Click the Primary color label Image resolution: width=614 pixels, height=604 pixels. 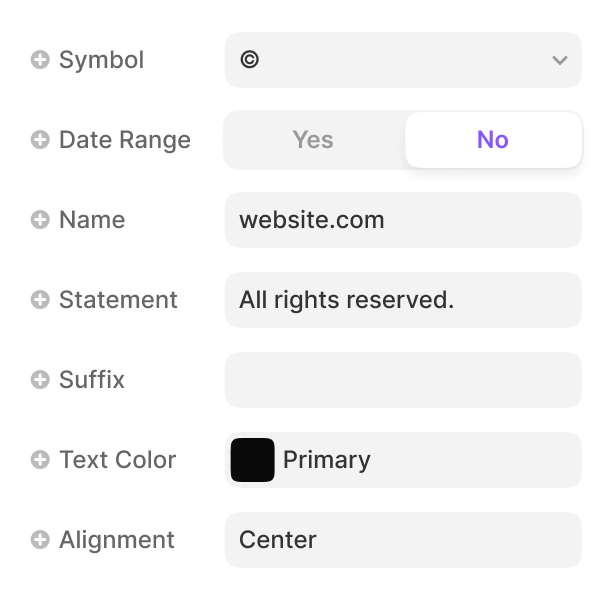pyautogui.click(x=326, y=460)
